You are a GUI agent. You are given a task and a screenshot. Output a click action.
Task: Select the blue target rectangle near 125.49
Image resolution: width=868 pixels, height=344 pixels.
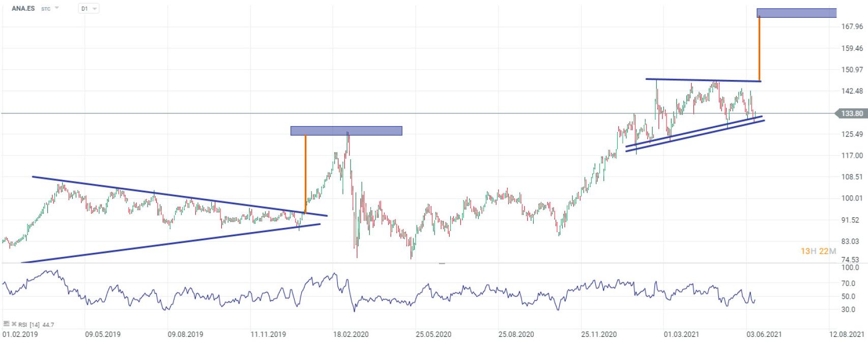[x=346, y=131]
